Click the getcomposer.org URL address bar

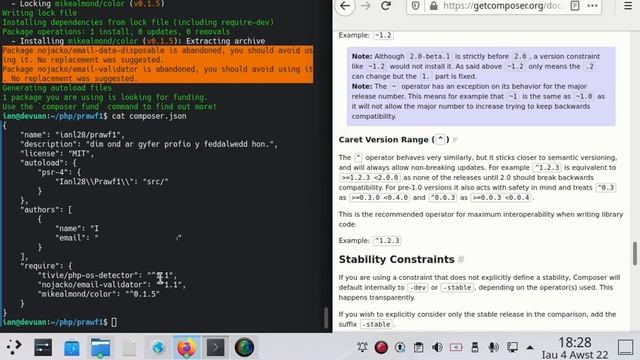[x=503, y=6]
